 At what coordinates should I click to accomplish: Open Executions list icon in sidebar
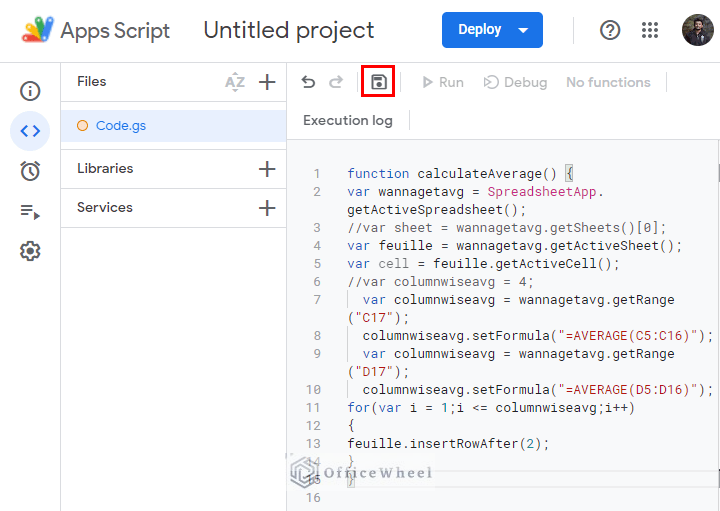click(x=30, y=211)
